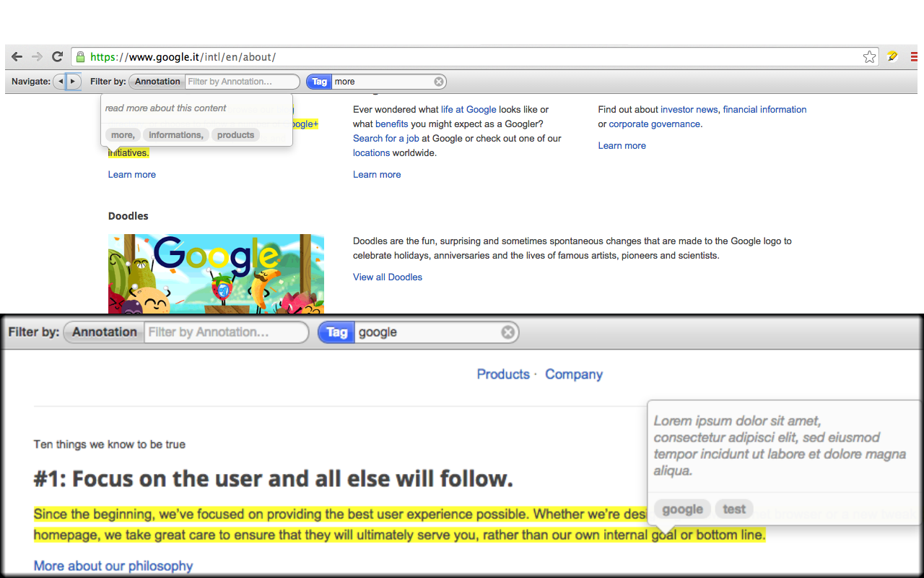This screenshot has width=924, height=578.
Task: Open the 'corporate governance' link
Action: pos(654,124)
